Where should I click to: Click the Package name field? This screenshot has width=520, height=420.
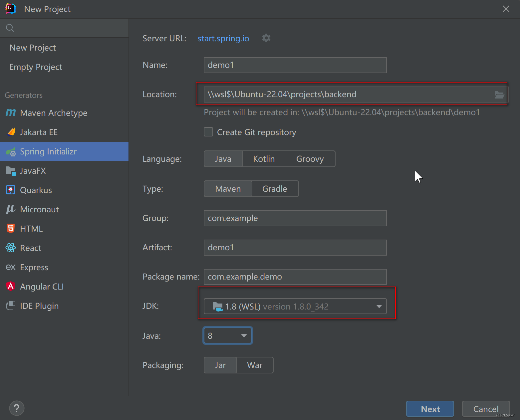tap(295, 277)
